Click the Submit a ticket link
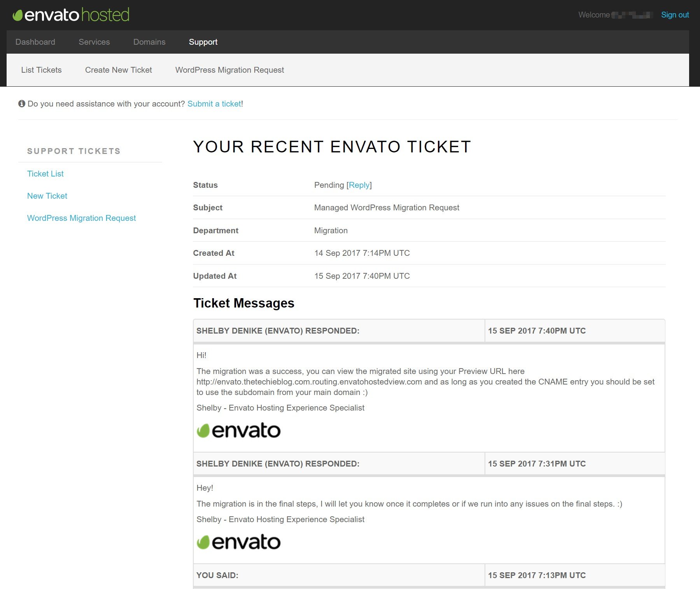The height and width of the screenshot is (589, 700). 214,104
